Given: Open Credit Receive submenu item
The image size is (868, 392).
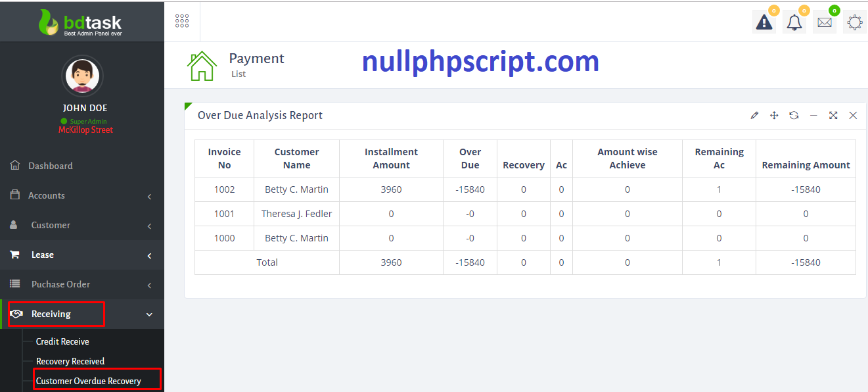Looking at the screenshot, I should (62, 341).
